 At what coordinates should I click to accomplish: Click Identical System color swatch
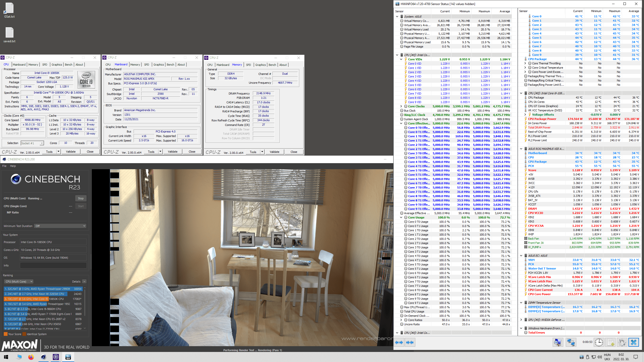pos(24,334)
